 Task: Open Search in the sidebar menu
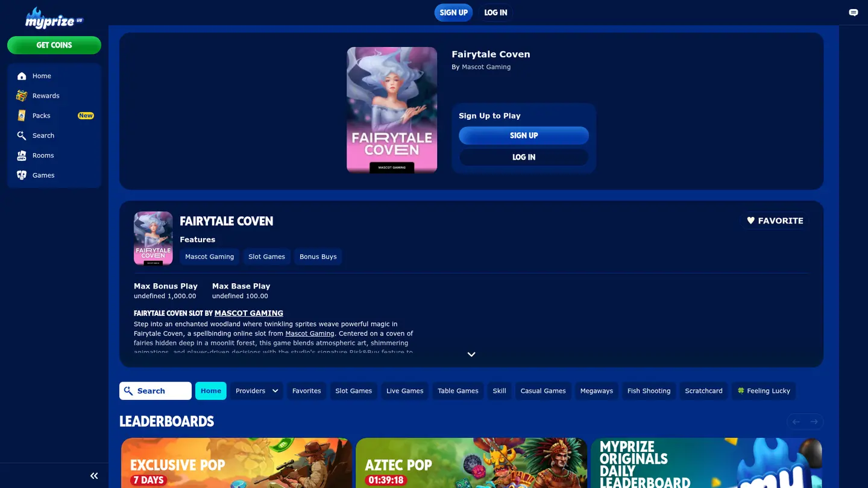pos(54,136)
